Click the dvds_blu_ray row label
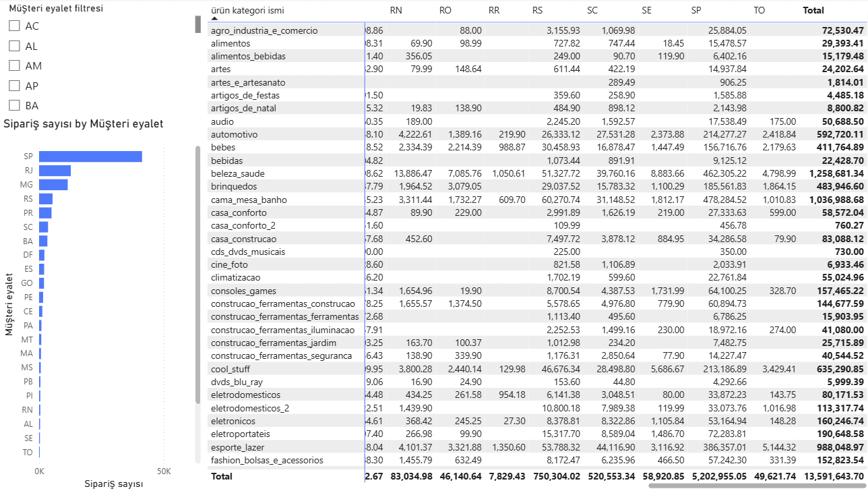The height and width of the screenshot is (491, 868). click(x=236, y=382)
